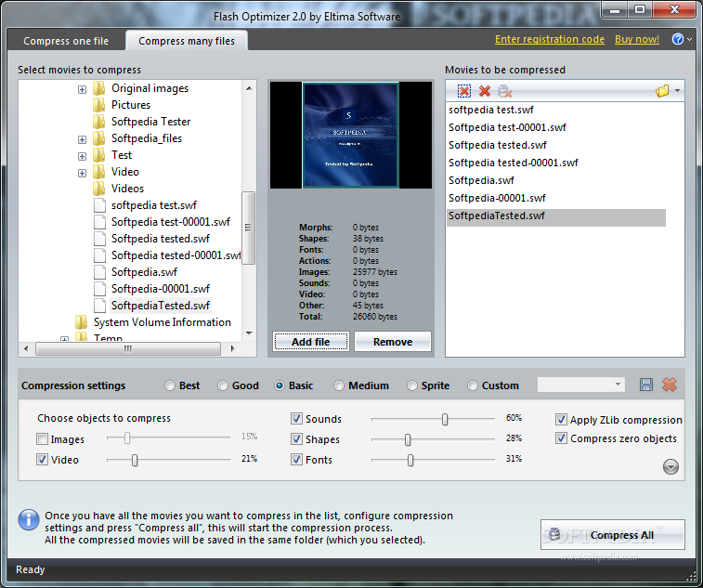Viewport: 703px width, 588px height.
Task: Click the Temp folder tree item
Action: [x=108, y=337]
